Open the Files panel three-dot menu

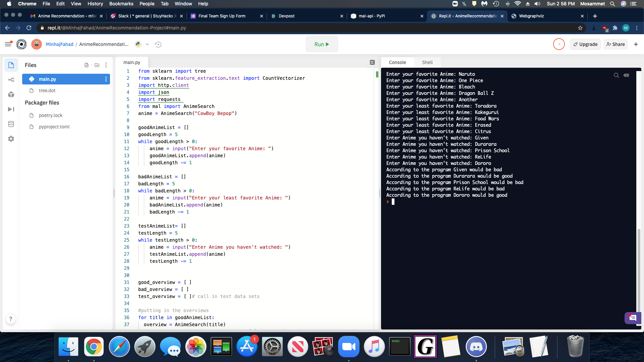coord(106,65)
